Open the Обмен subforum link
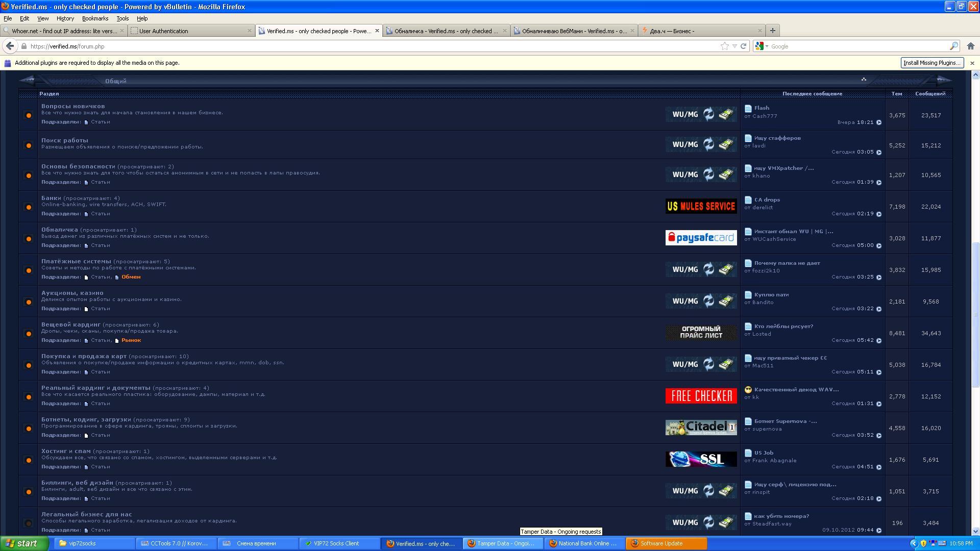980x551 pixels. 131,277
